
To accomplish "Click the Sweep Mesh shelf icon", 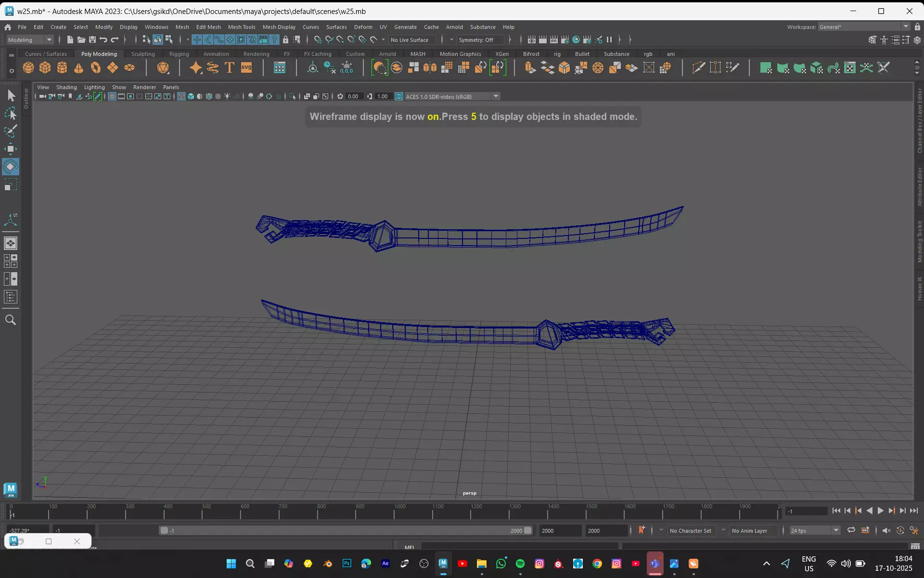I will (213, 68).
